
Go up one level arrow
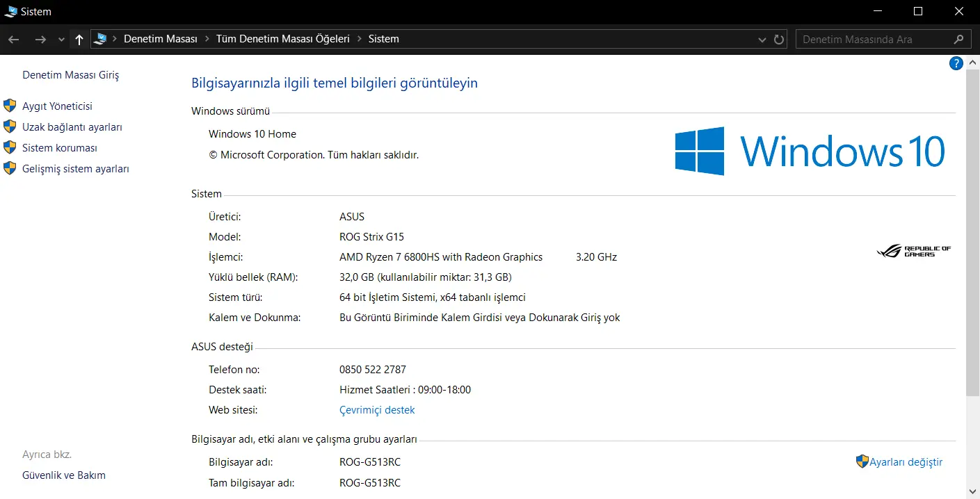pyautogui.click(x=79, y=40)
